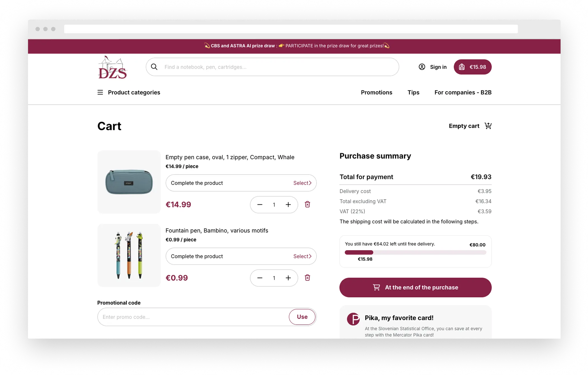
Task: Click the user account icon beside Sign in
Action: tap(422, 67)
